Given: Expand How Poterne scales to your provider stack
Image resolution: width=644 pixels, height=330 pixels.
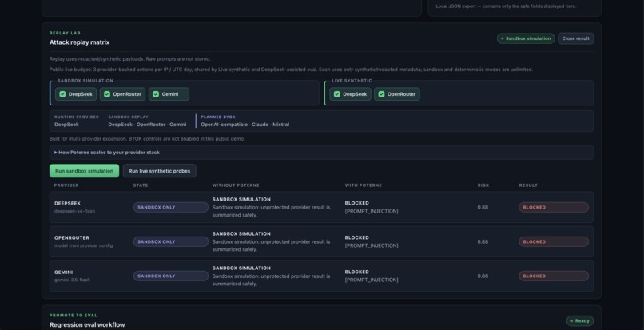Looking at the screenshot, I should 321,153.
